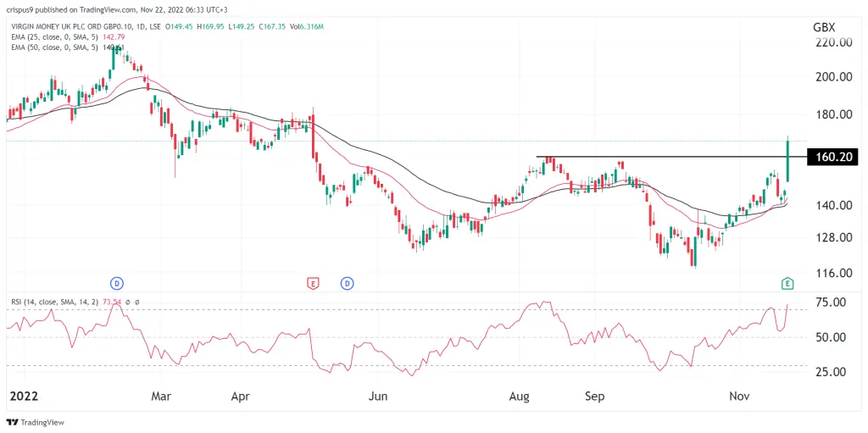Image resolution: width=868 pixels, height=433 pixels.
Task: Click the EMA 25 value 142.79
Action: tap(115, 39)
